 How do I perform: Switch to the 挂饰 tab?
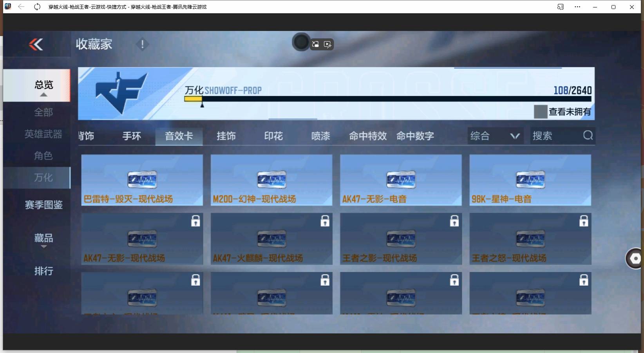(226, 136)
